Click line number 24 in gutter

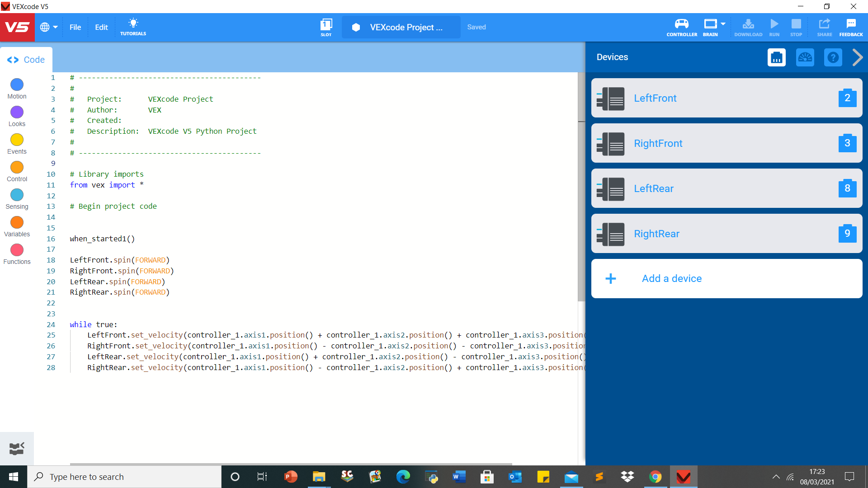(51, 324)
